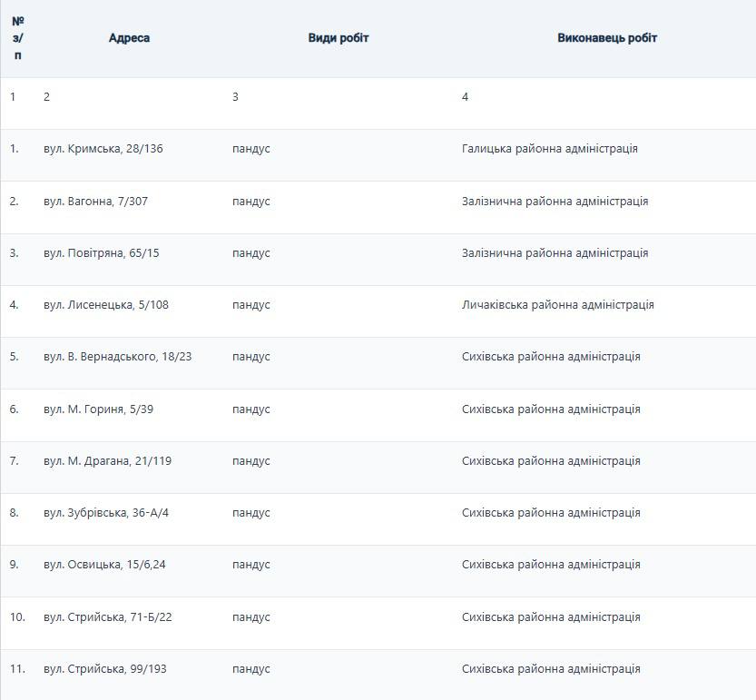756x700 pixels.
Task: Click Личаківська районна адміністрація cell
Action: [x=557, y=305]
